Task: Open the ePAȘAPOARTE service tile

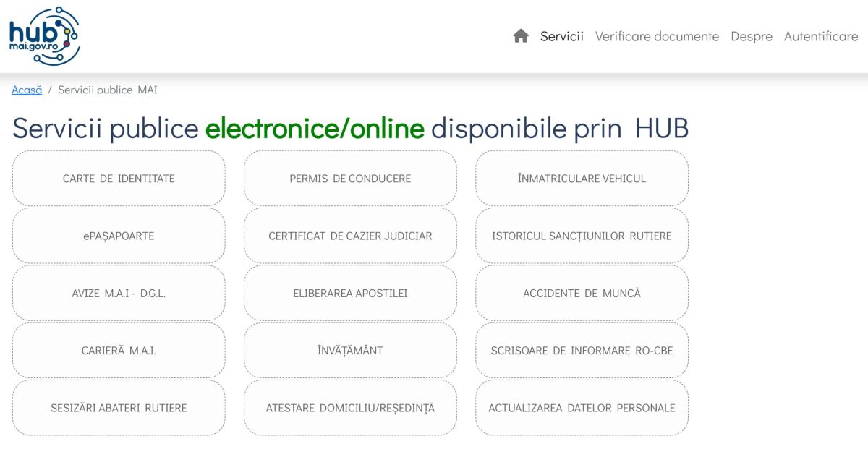Action: tap(119, 236)
